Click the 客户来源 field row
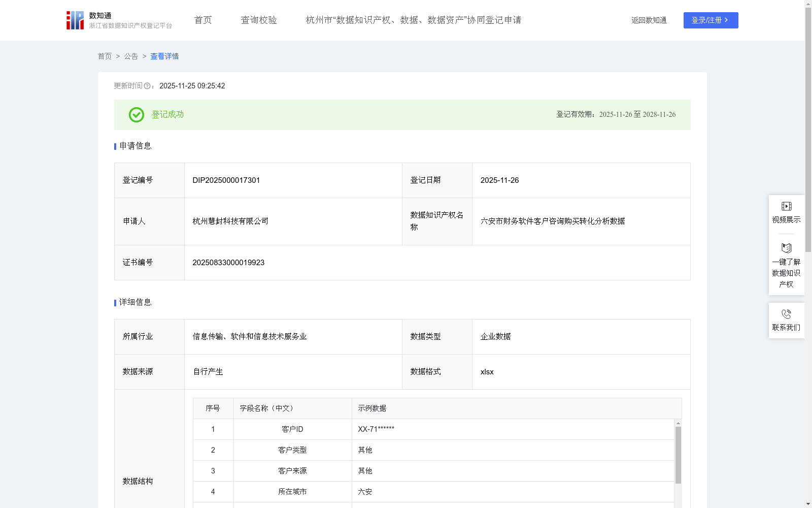Image resolution: width=812 pixels, height=508 pixels. point(433,471)
